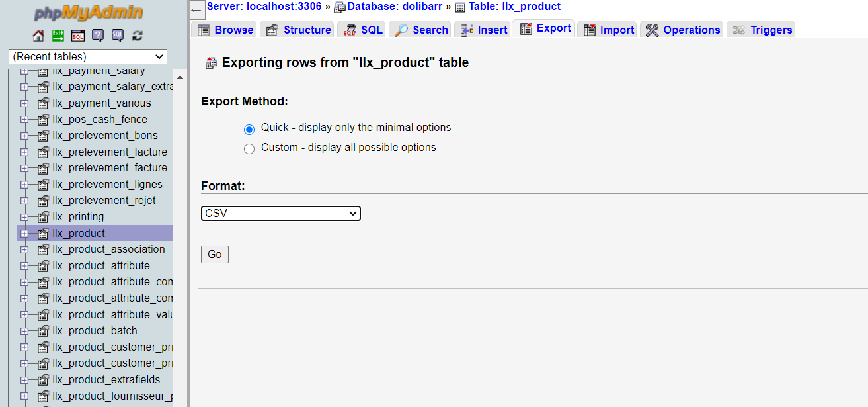Click the navigation tree scroll-up arrow
Image resolution: width=868 pixels, height=407 pixels.
click(x=181, y=77)
